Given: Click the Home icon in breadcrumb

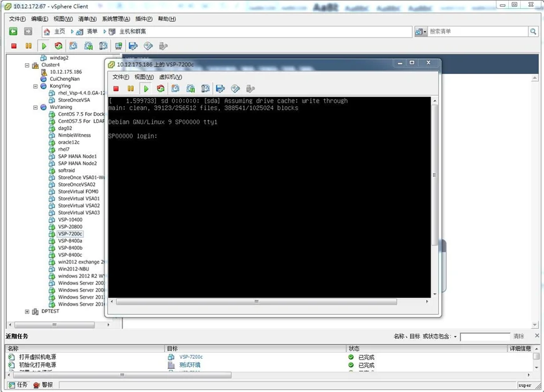Looking at the screenshot, I should 47,32.
